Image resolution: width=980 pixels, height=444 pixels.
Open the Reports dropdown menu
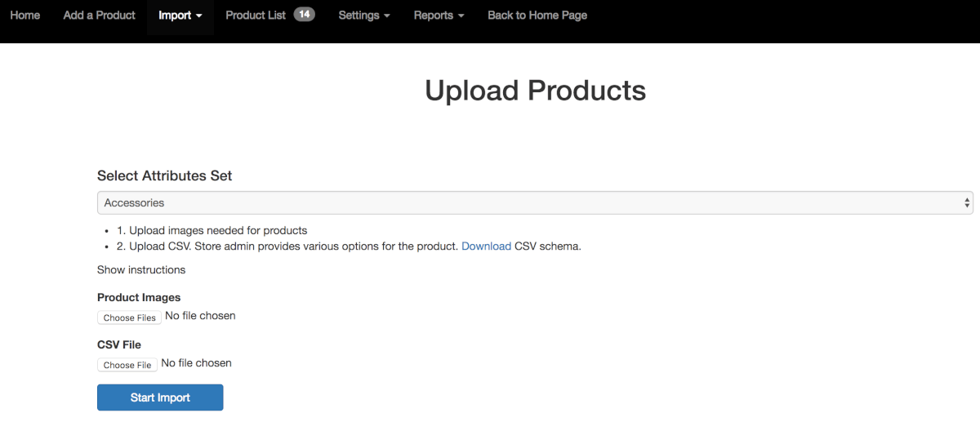[x=434, y=16]
